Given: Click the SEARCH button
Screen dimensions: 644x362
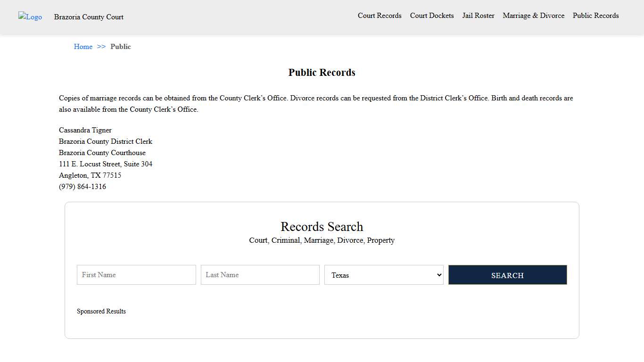Looking at the screenshot, I should (x=507, y=275).
